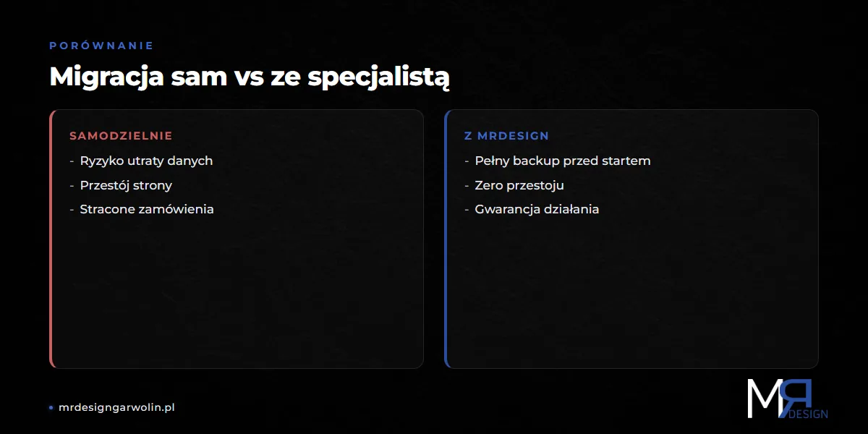Click the dash bullet before Zero przestoju
This screenshot has width=868, height=434.
467,186
